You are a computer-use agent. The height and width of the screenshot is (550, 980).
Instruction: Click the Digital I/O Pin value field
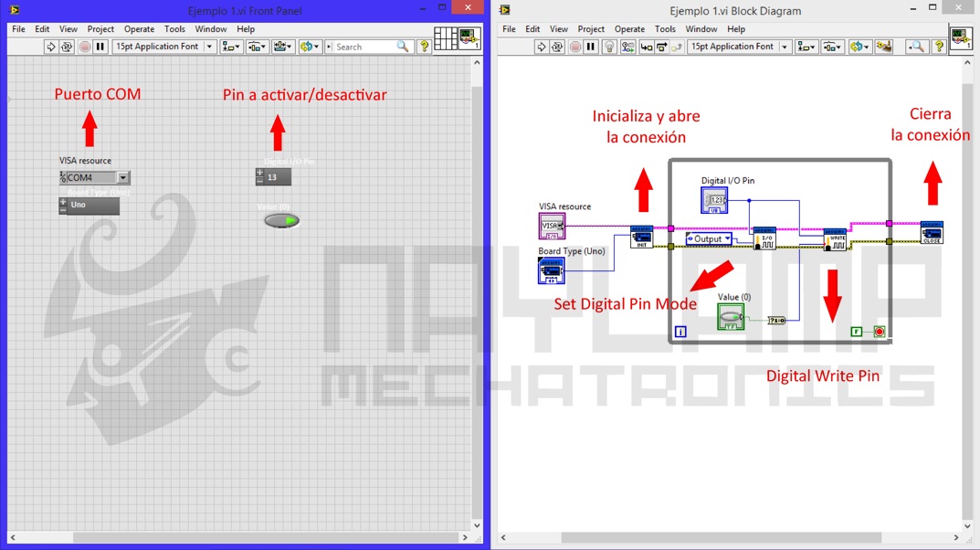point(278,177)
